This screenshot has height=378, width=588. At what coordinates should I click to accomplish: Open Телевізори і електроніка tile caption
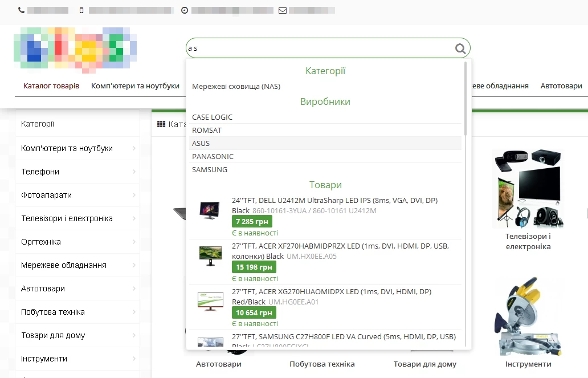[x=528, y=241]
